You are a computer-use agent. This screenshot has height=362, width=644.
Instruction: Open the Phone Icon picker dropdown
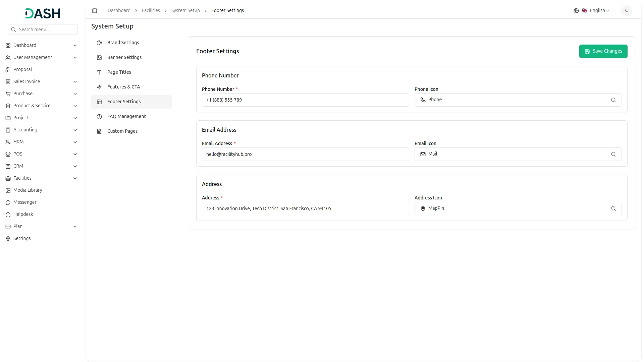[x=513, y=100]
